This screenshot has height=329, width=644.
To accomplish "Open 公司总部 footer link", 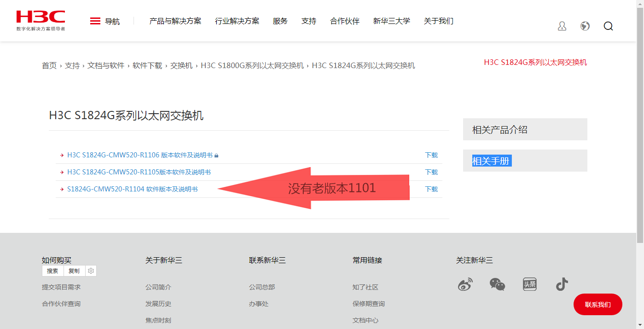I will point(262,287).
